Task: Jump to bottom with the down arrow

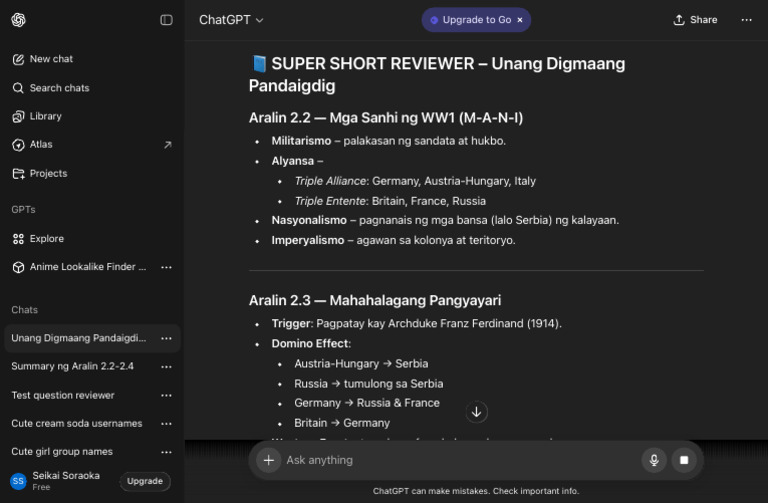Action: (477, 412)
